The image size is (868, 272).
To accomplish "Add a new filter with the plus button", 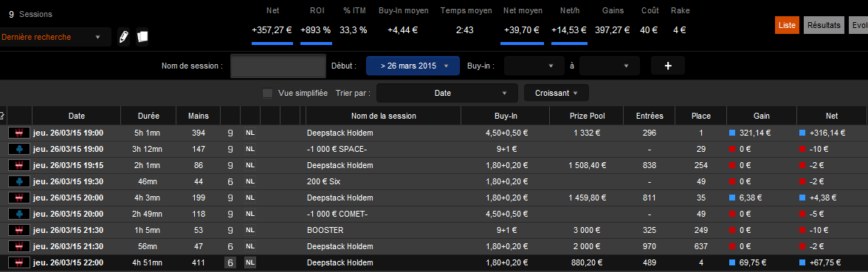I will (x=667, y=66).
